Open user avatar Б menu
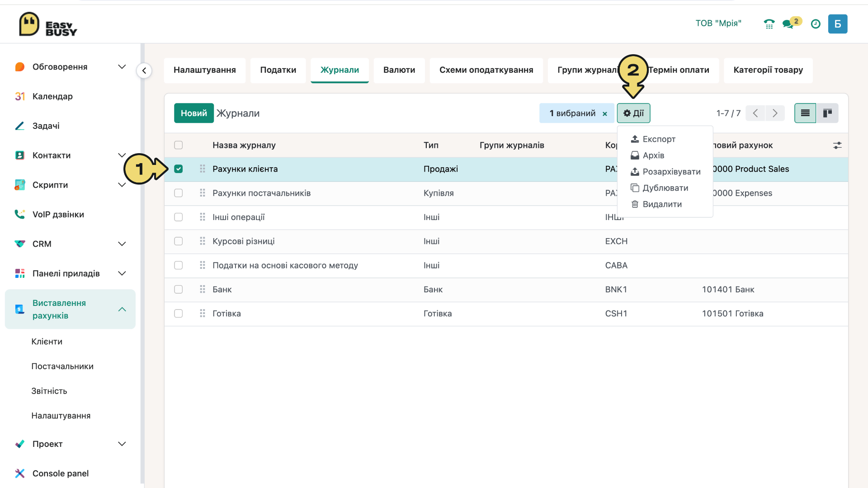 tap(838, 24)
